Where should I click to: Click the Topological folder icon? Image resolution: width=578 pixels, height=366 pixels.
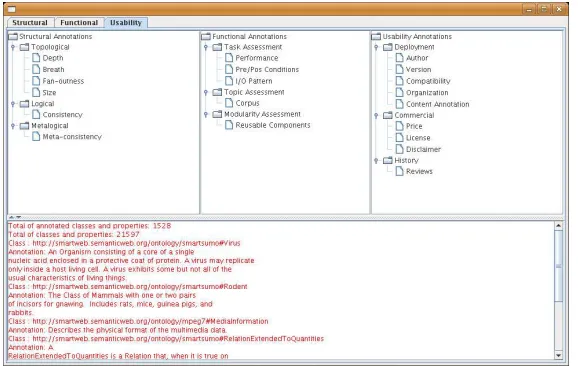pos(24,47)
